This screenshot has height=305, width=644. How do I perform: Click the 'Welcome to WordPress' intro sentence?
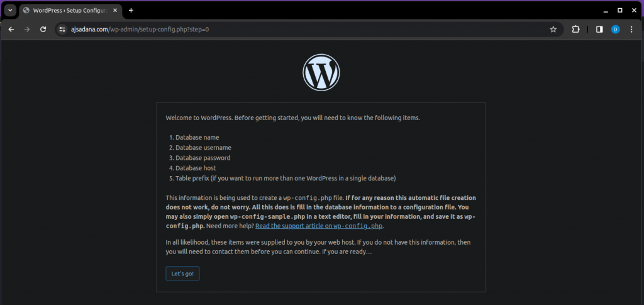(x=293, y=118)
